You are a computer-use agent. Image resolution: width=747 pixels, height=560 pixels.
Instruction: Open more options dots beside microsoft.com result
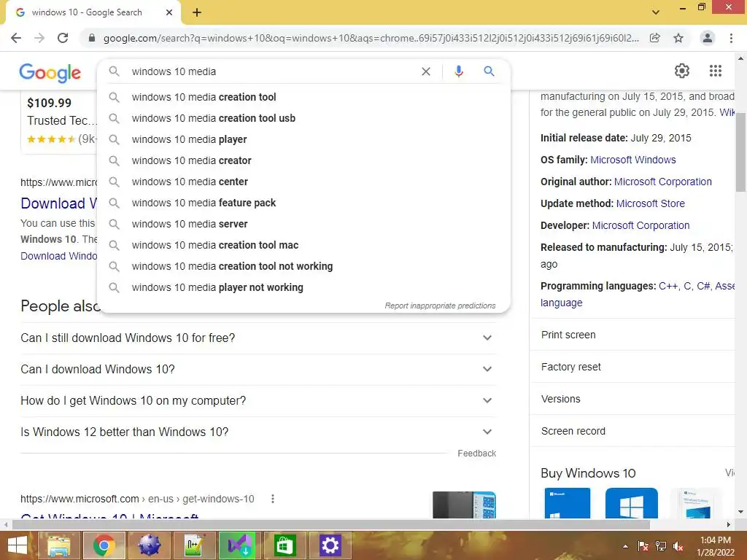[273, 499]
